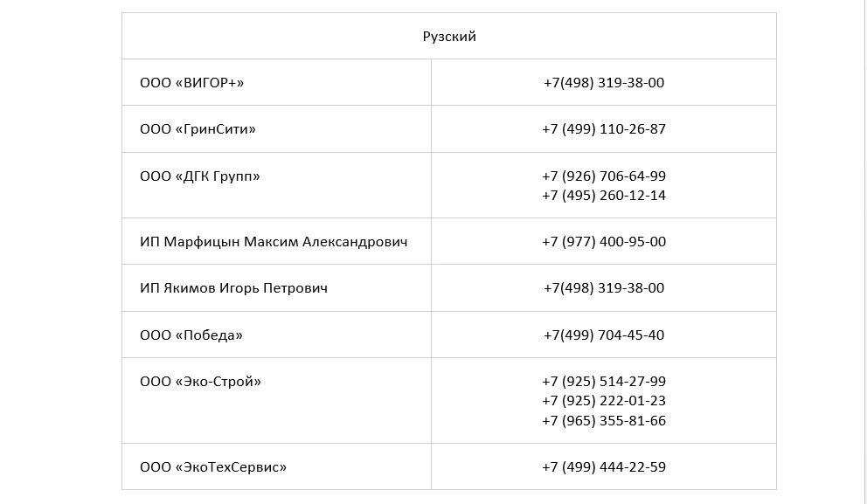867x504 pixels.
Task: Click the phone number for ООО «ВИГОР+»
Action: pyautogui.click(x=604, y=83)
